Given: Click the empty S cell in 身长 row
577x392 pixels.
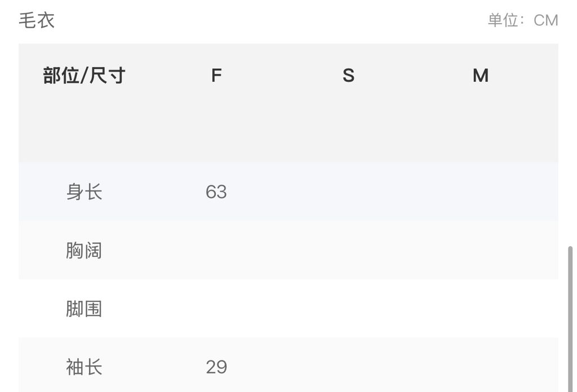Looking at the screenshot, I should coord(348,192).
